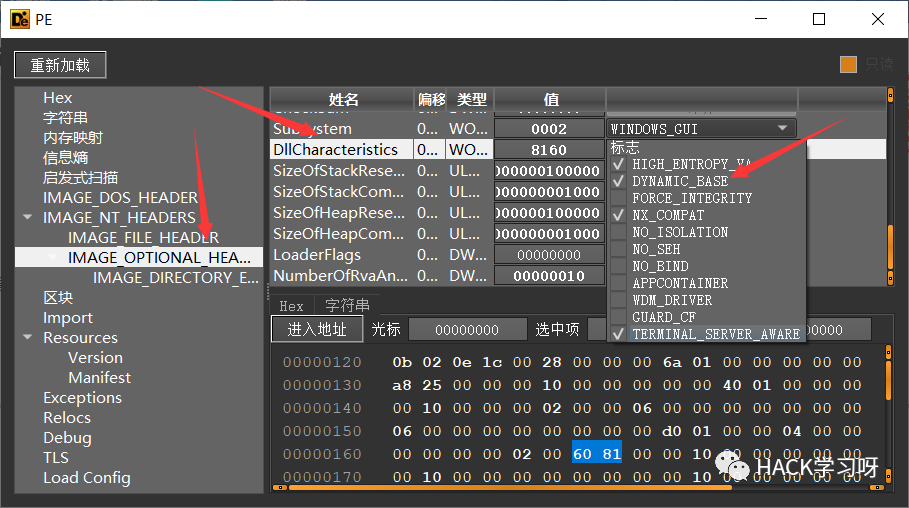
Task: Disable the NX_COMPAT flag
Action: tap(619, 215)
